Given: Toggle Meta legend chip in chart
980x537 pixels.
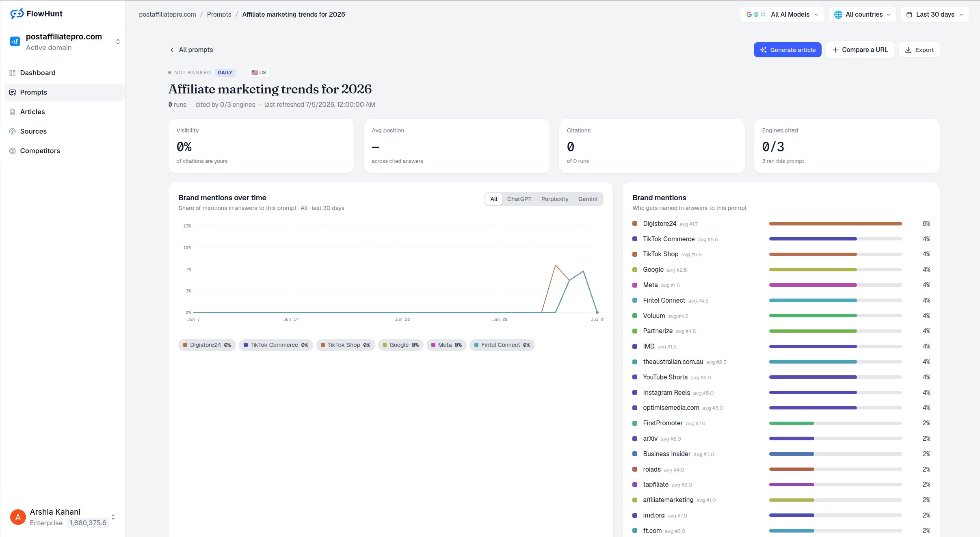Looking at the screenshot, I should coord(446,345).
